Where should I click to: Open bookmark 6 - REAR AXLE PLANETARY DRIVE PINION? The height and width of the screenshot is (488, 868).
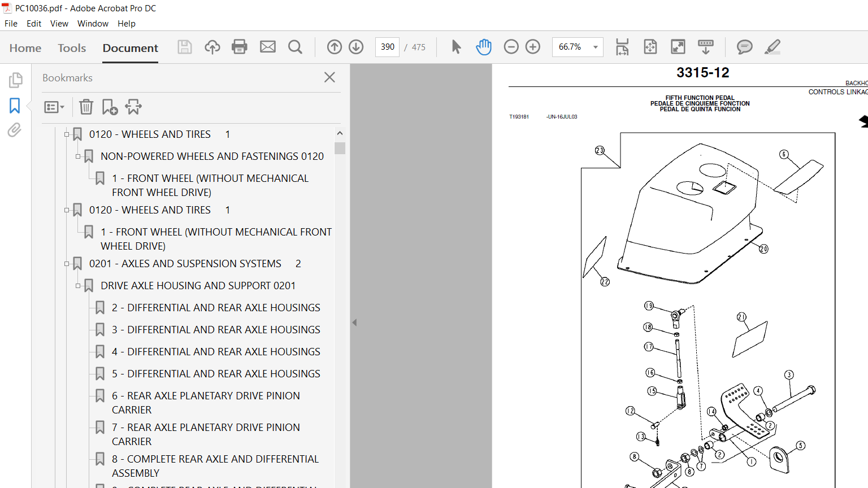[x=206, y=403]
